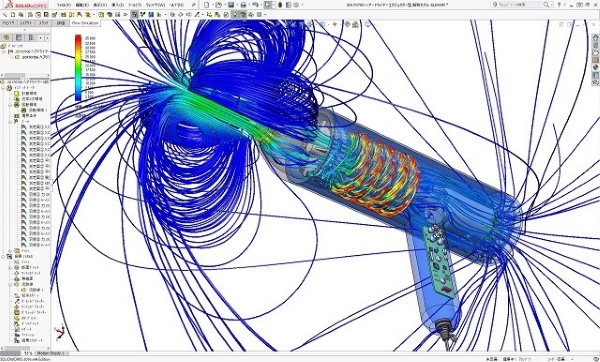Click the help question mark icon
The image size is (600, 362).
(x=559, y=5)
